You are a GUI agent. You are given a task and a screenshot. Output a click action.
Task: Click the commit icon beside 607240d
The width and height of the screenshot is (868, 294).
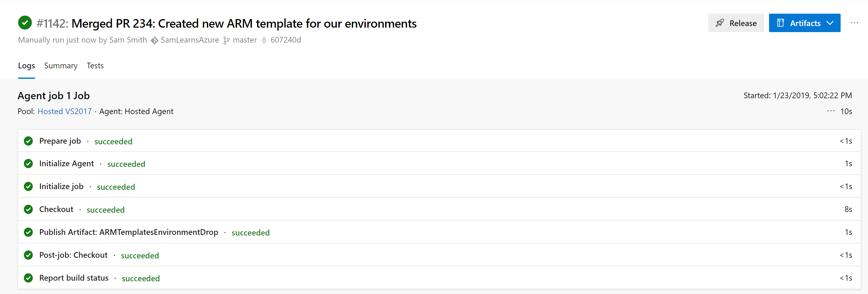[x=264, y=40]
